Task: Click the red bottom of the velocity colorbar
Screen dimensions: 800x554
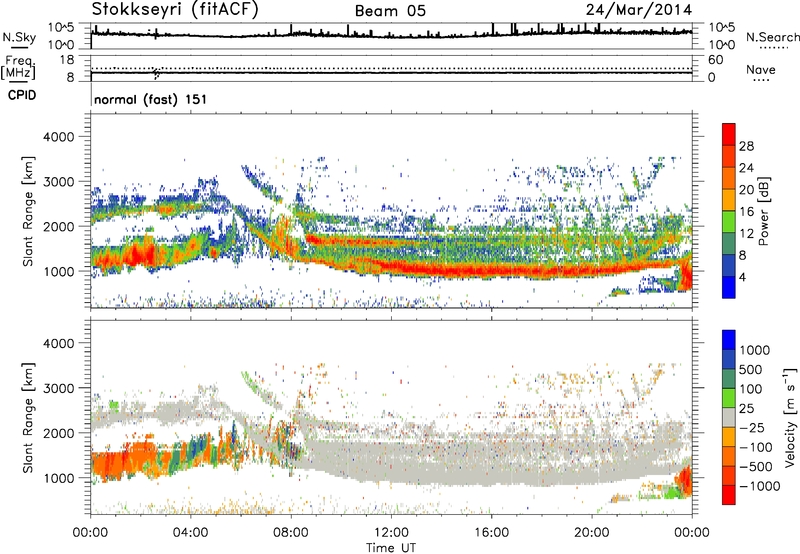Action: [729, 495]
